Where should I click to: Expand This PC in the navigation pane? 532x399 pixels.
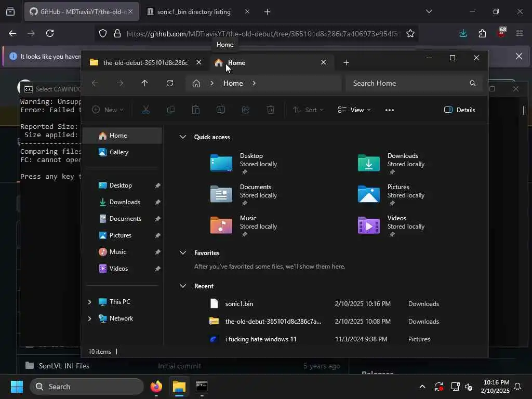[x=89, y=302]
